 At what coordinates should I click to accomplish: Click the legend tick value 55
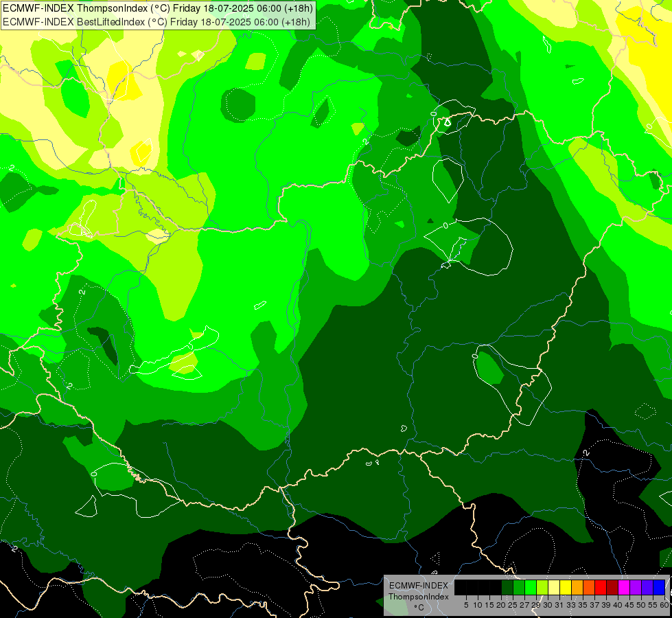point(653,605)
